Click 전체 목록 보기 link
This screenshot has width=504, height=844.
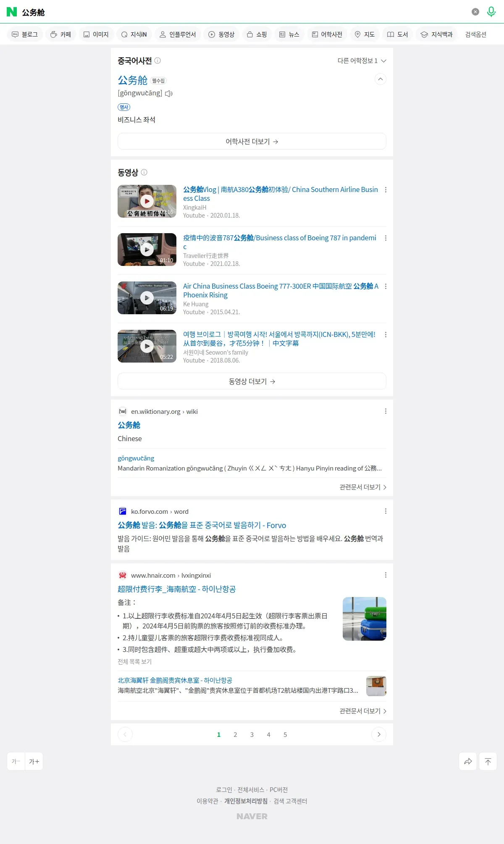pos(134,661)
